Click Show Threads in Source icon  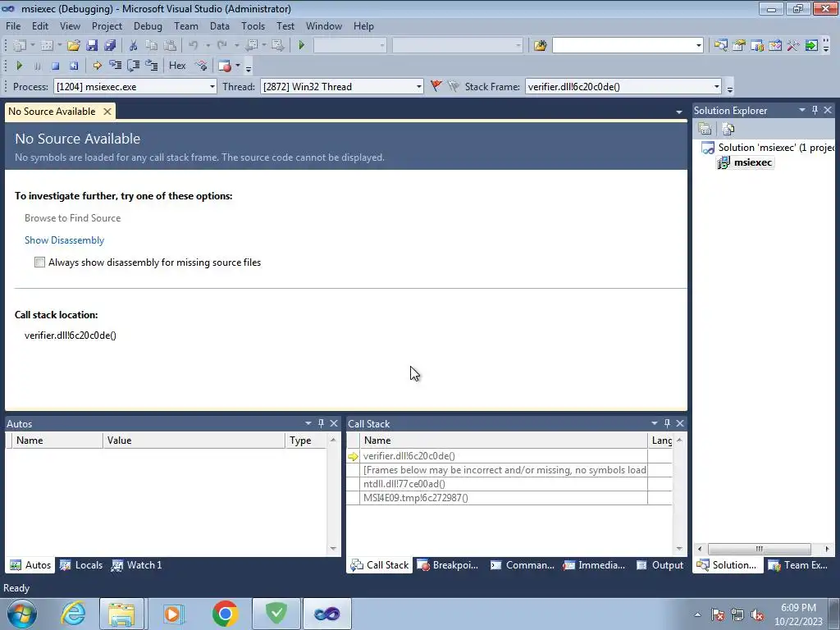pyautogui.click(x=201, y=66)
